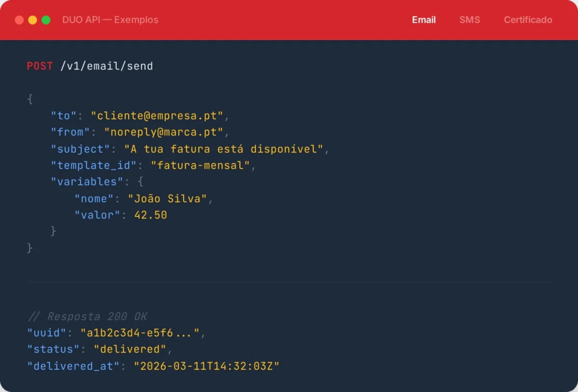Switch to the SMS tab

[470, 20]
